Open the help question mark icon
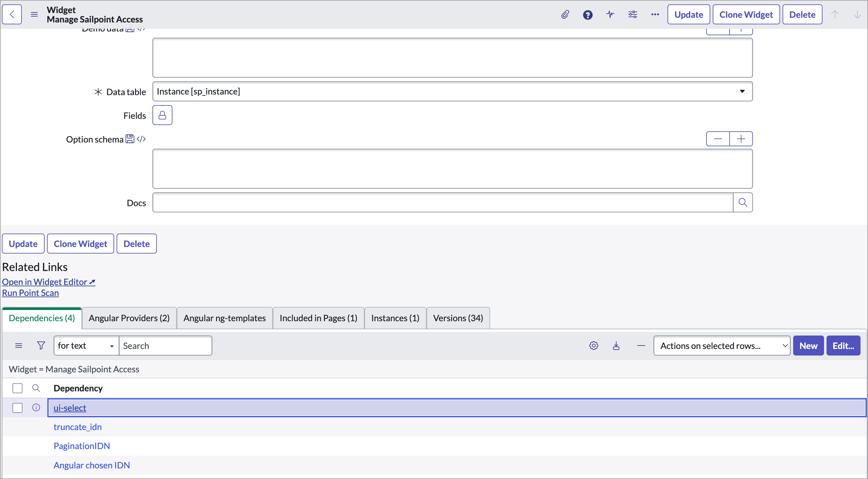Viewport: 868px width, 479px height. pos(588,15)
